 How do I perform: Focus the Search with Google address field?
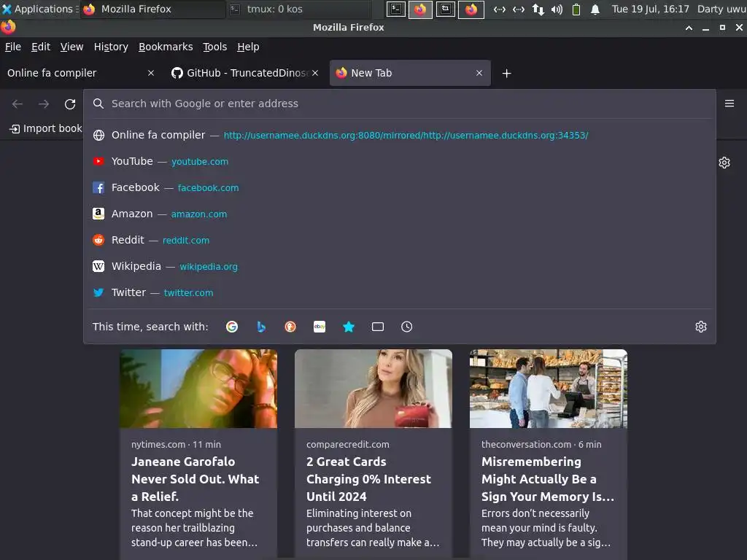pyautogui.click(x=399, y=104)
